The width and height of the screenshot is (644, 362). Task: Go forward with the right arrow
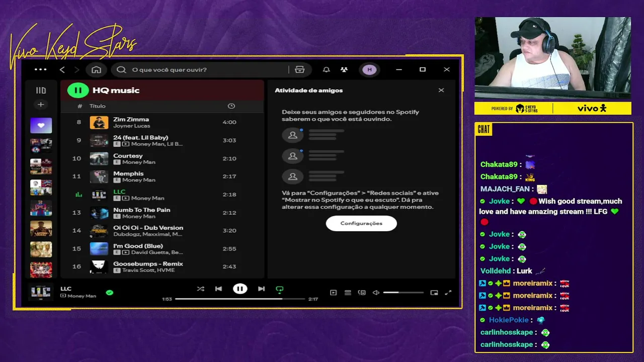coord(77,69)
